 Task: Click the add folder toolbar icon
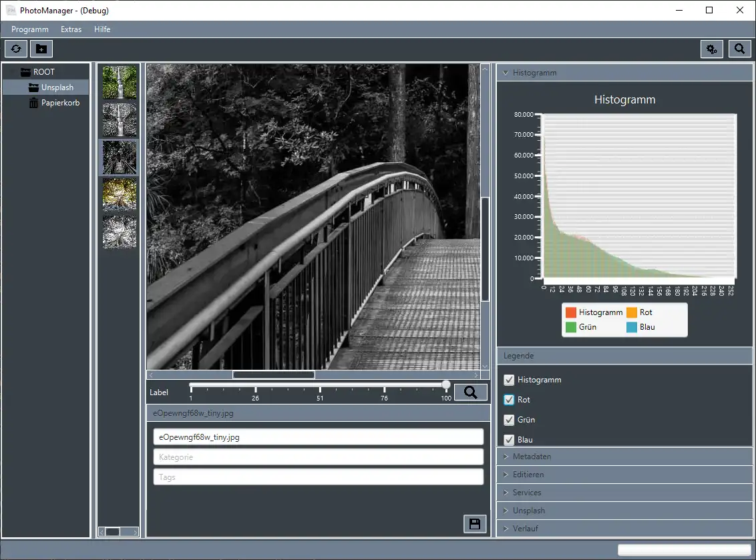click(x=41, y=49)
